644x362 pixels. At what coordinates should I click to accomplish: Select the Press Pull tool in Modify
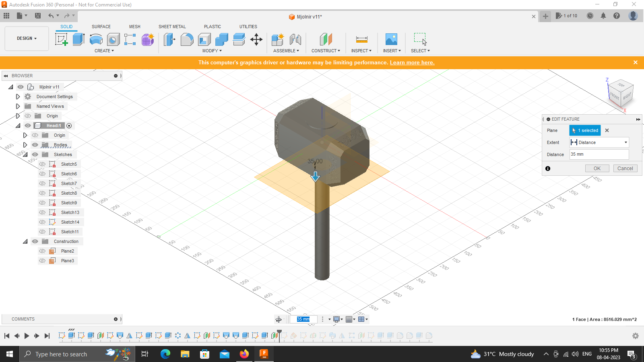[169, 39]
